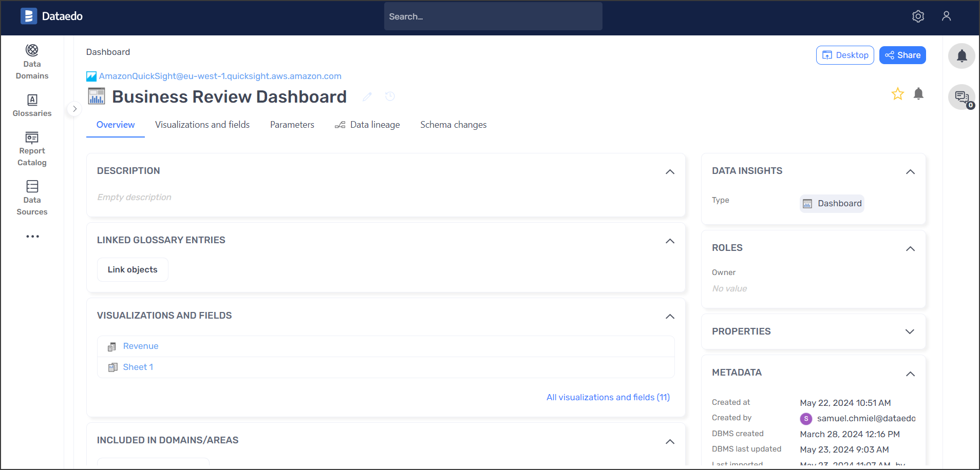Screen dimensions: 980x470
Task: Click the Revenue visualization icon
Action: pos(112,347)
